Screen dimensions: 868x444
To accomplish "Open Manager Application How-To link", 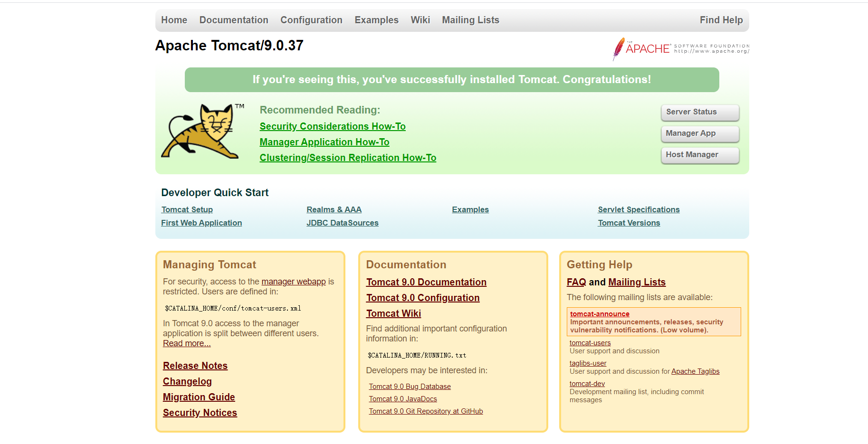I will click(x=324, y=142).
